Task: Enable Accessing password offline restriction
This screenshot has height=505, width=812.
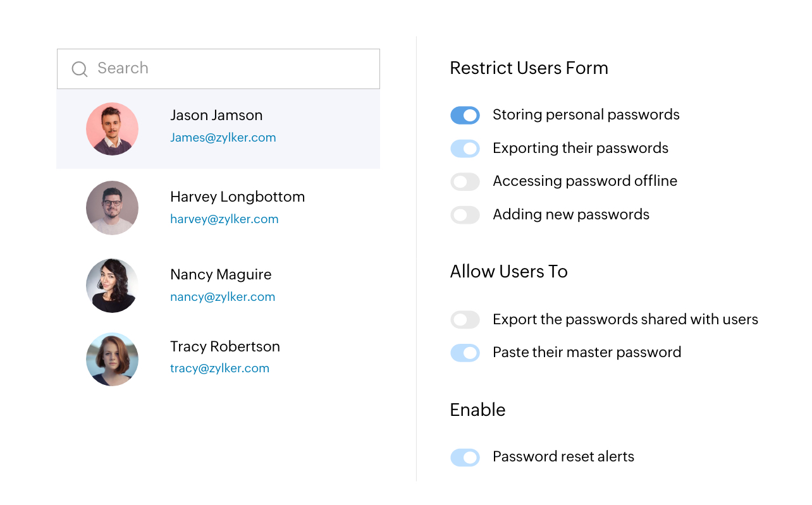Action: [x=465, y=182]
